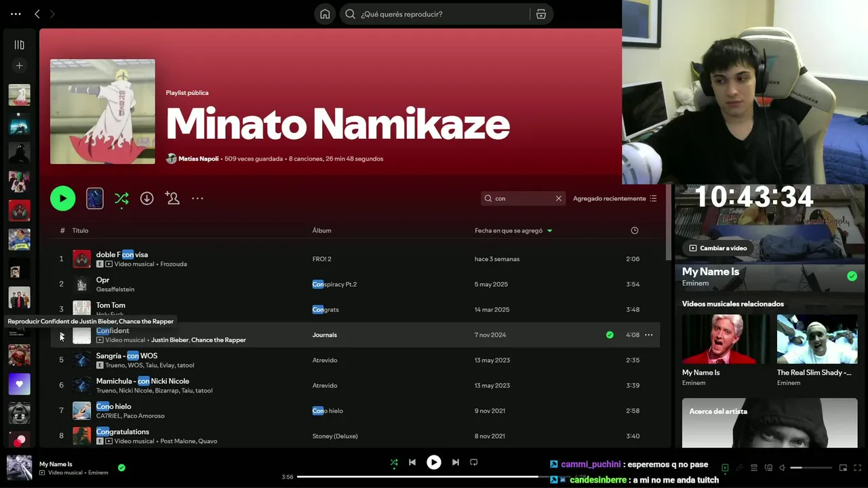Open the browse icon in search bar
Viewport: 868px width, 488px height.
pos(541,14)
